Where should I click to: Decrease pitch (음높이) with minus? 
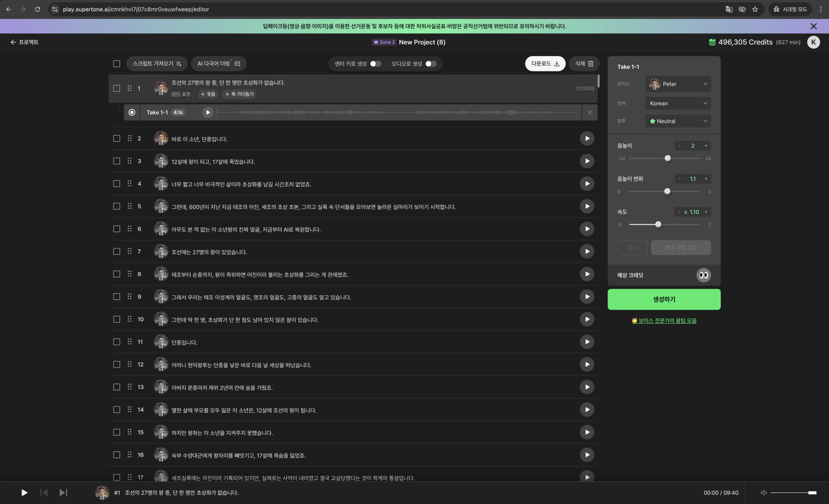pos(679,146)
